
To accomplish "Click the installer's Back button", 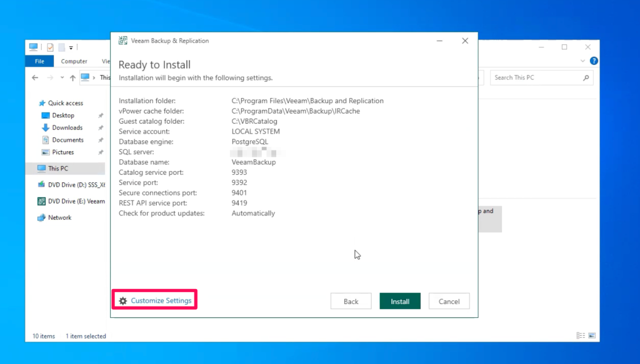I will coord(351,301).
